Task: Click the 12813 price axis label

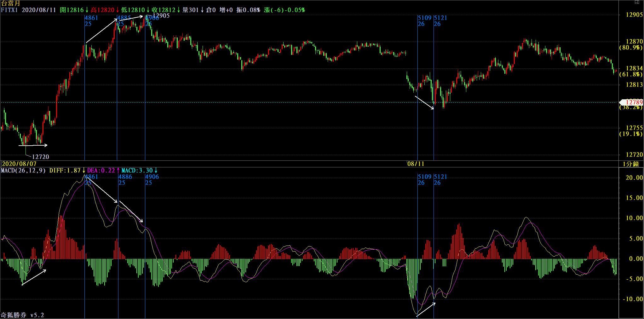Action: 634,84
